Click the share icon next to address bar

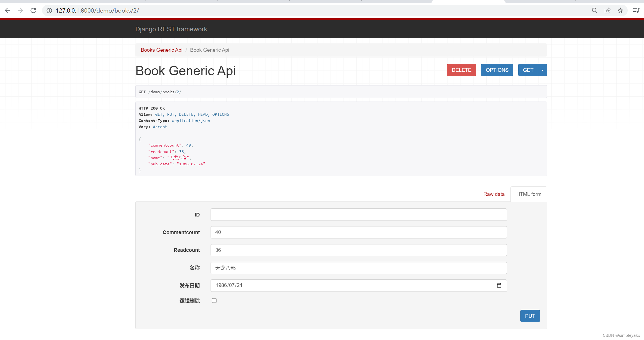click(x=607, y=10)
